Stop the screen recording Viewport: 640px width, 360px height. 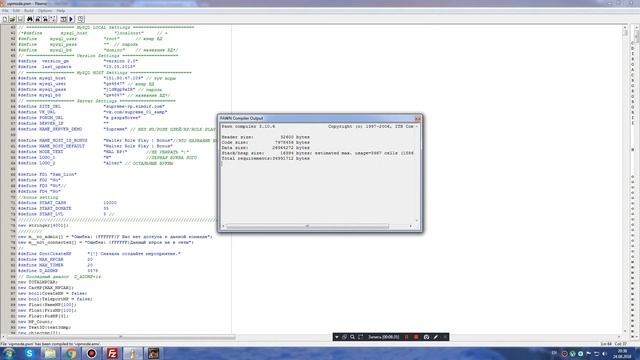point(416,337)
